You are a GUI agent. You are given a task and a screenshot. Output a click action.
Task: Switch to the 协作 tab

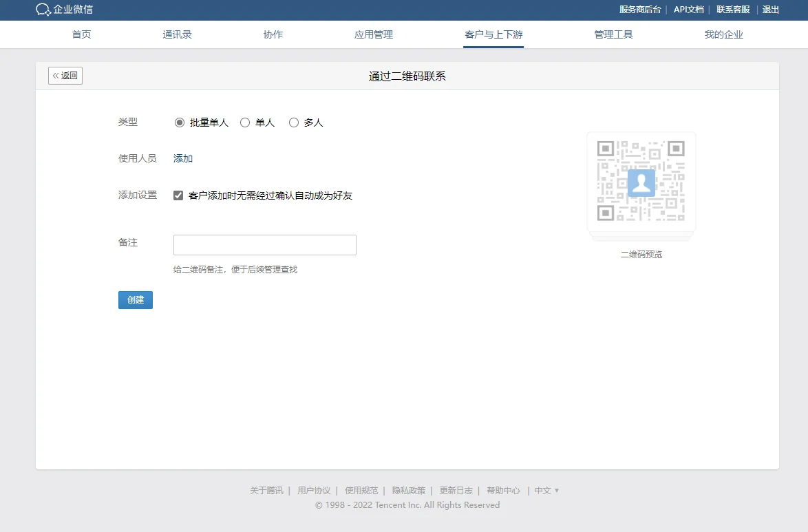pos(273,34)
